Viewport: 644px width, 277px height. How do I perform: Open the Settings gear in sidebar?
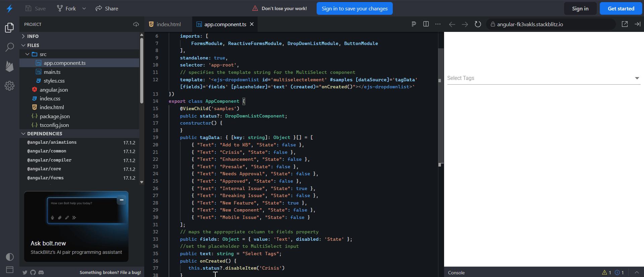pyautogui.click(x=9, y=86)
